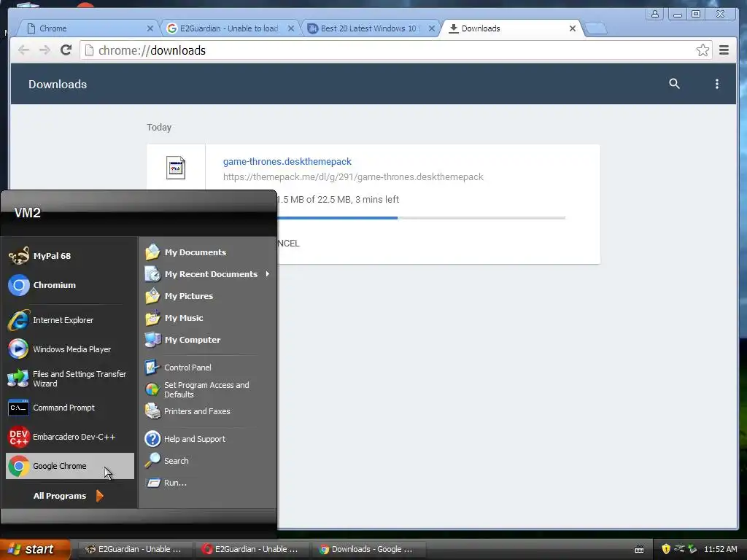
Task: Click the Safely Remove Hardware tray icon
Action: click(x=692, y=549)
